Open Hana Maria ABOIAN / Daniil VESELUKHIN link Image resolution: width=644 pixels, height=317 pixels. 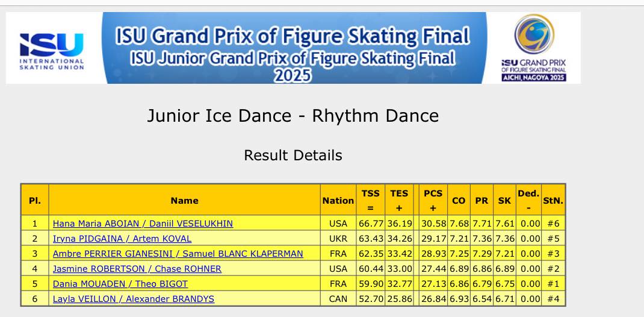[x=143, y=224]
